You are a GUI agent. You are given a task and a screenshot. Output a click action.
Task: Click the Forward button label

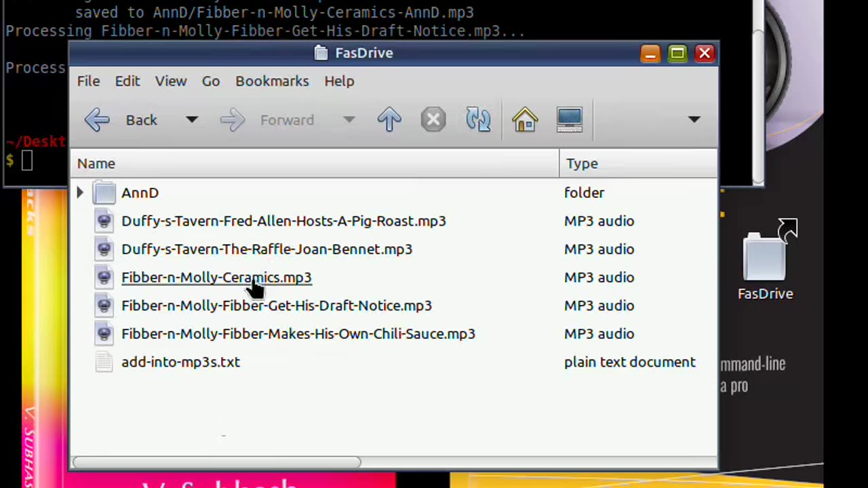[287, 120]
